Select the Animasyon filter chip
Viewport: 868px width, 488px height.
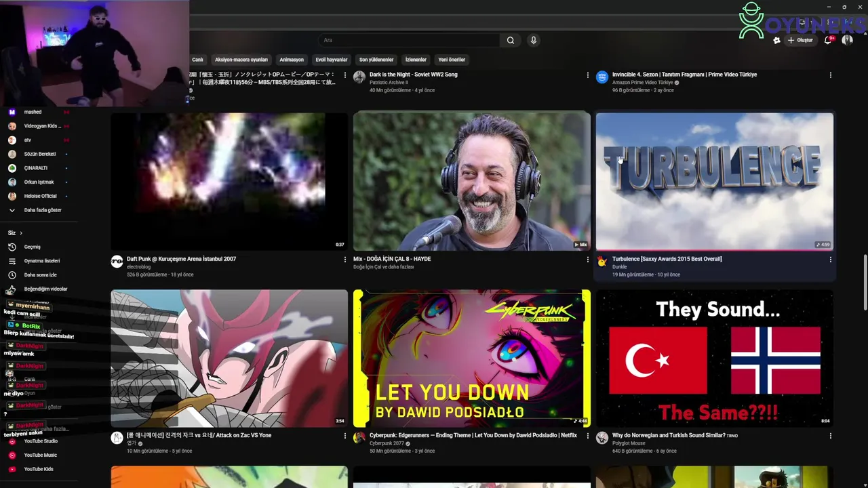tap(292, 60)
